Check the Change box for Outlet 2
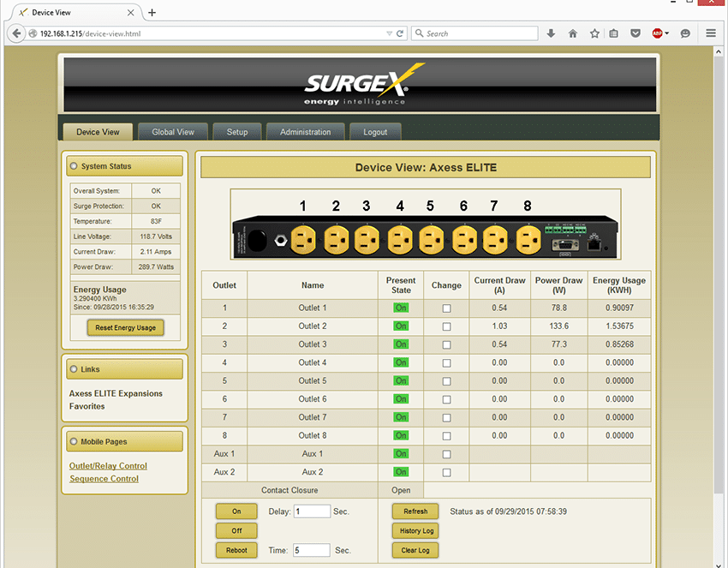728x568 pixels. 446,326
